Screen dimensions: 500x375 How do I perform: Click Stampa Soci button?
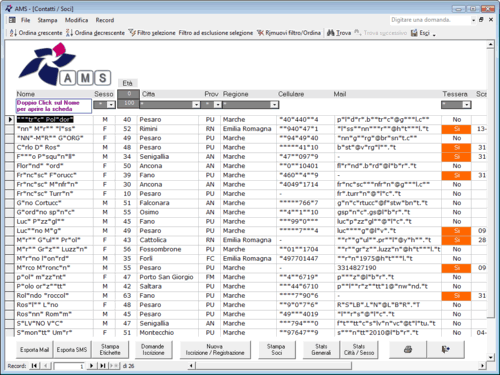pyautogui.click(x=276, y=350)
